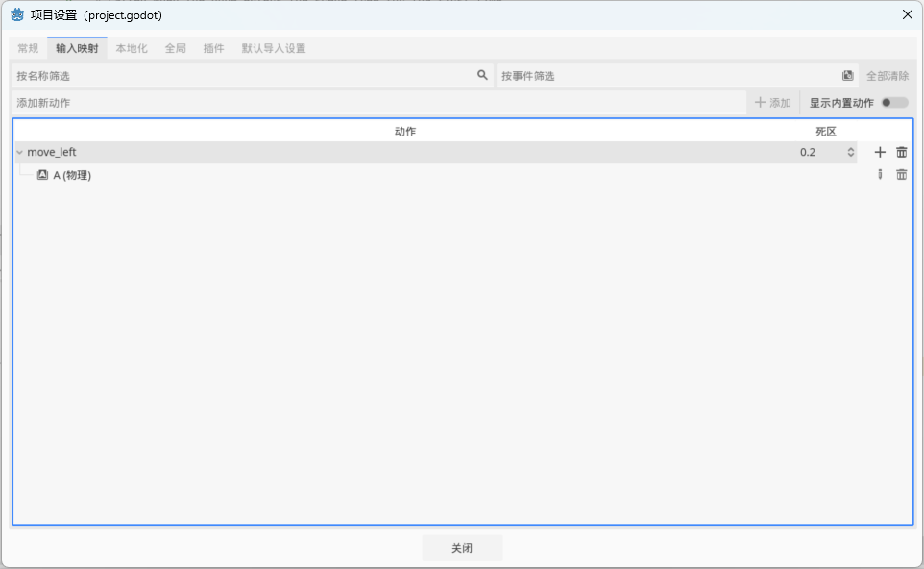Click the + icon to add event to move_left
924x569 pixels.
tap(879, 151)
